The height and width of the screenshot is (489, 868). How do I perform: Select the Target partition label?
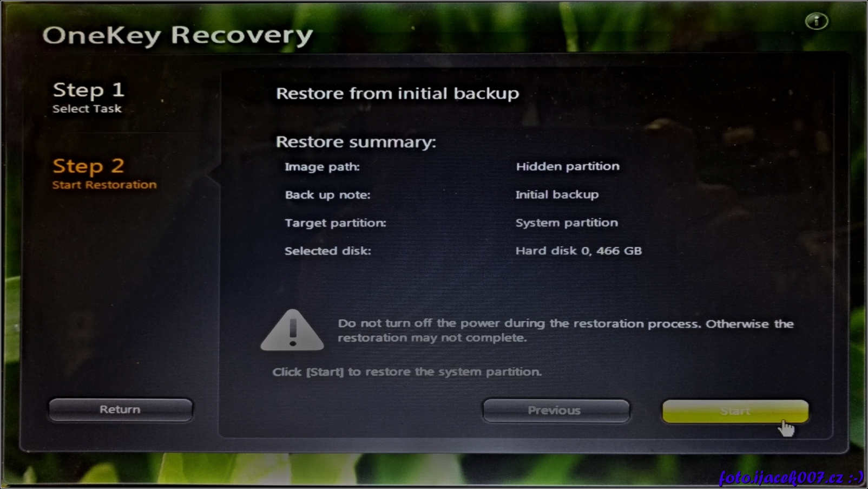(336, 223)
